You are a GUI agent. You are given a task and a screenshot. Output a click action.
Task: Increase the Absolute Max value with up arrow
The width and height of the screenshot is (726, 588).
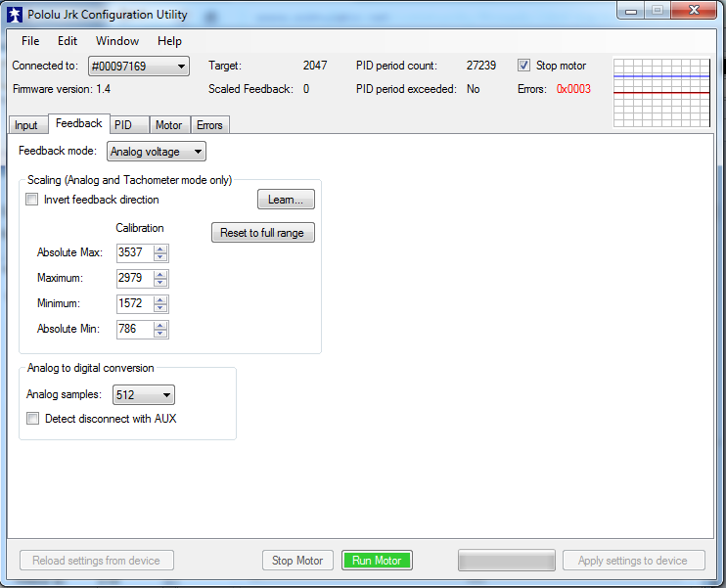pyautogui.click(x=160, y=249)
